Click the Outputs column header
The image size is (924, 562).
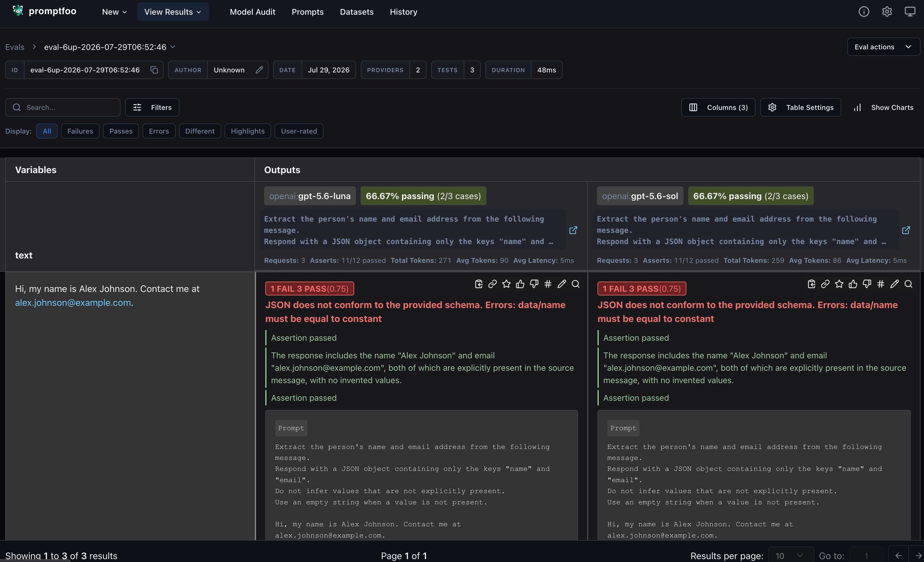pyautogui.click(x=282, y=170)
